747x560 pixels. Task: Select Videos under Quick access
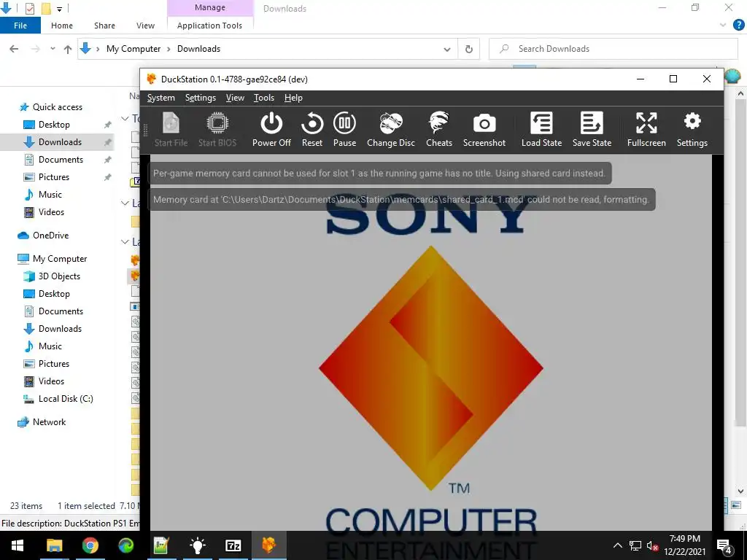(x=51, y=212)
